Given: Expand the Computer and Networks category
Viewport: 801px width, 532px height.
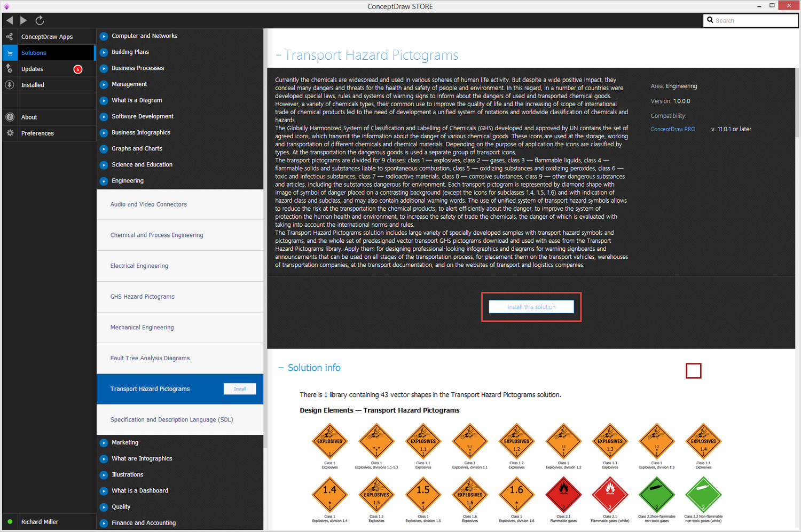Looking at the screenshot, I should pyautogui.click(x=104, y=36).
